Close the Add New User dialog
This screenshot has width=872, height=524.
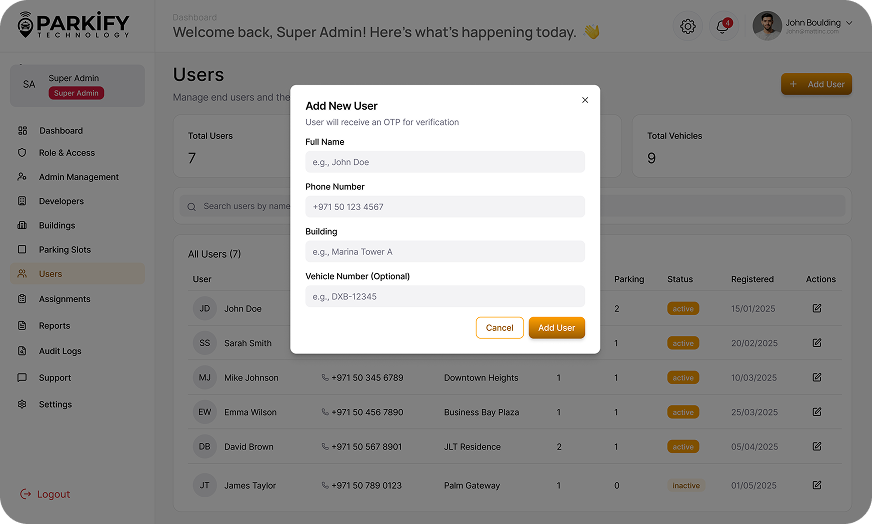[585, 100]
